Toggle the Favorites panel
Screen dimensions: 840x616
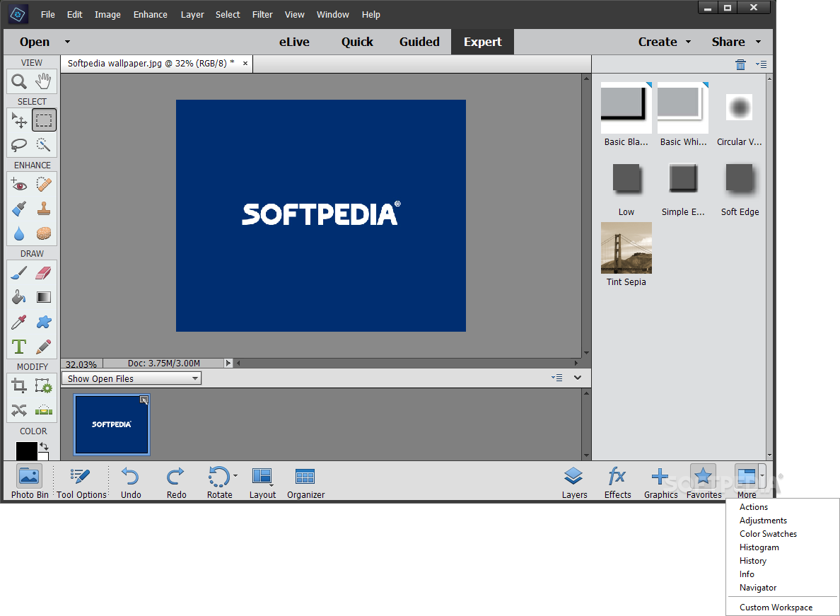[x=704, y=482]
